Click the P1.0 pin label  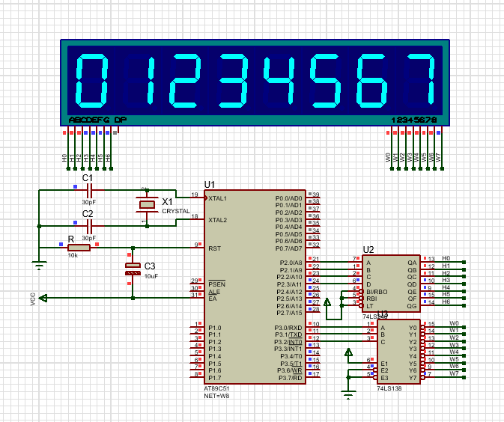click(x=215, y=328)
